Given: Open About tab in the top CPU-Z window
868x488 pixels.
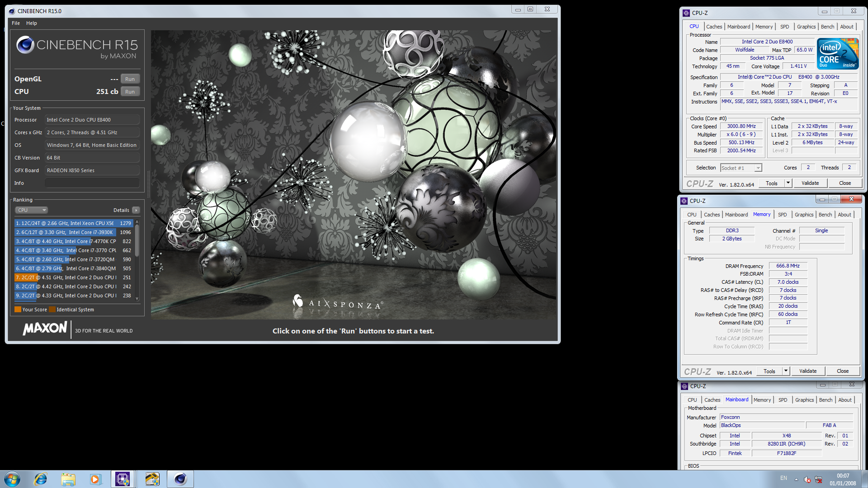Looking at the screenshot, I should point(847,27).
